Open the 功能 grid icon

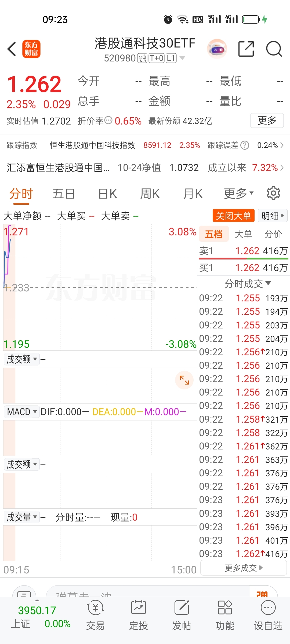[225, 608]
